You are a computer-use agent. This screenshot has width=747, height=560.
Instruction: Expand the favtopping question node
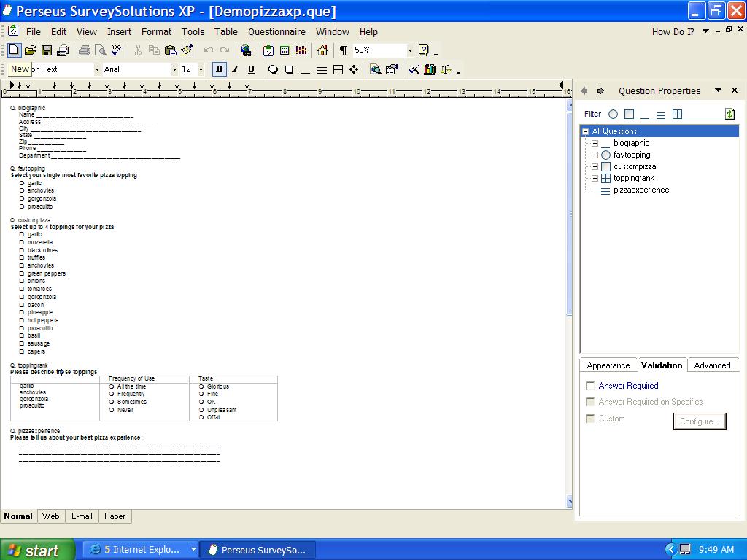[595, 155]
